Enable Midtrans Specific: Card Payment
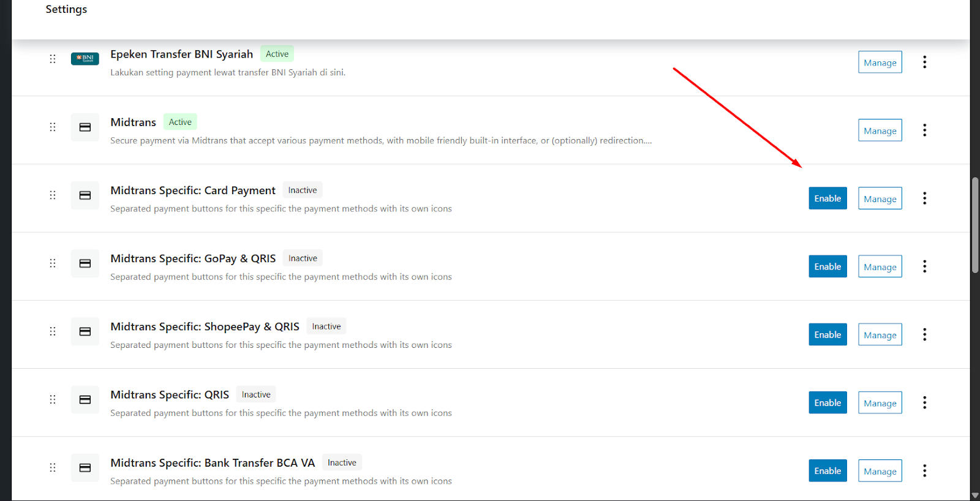 click(827, 198)
